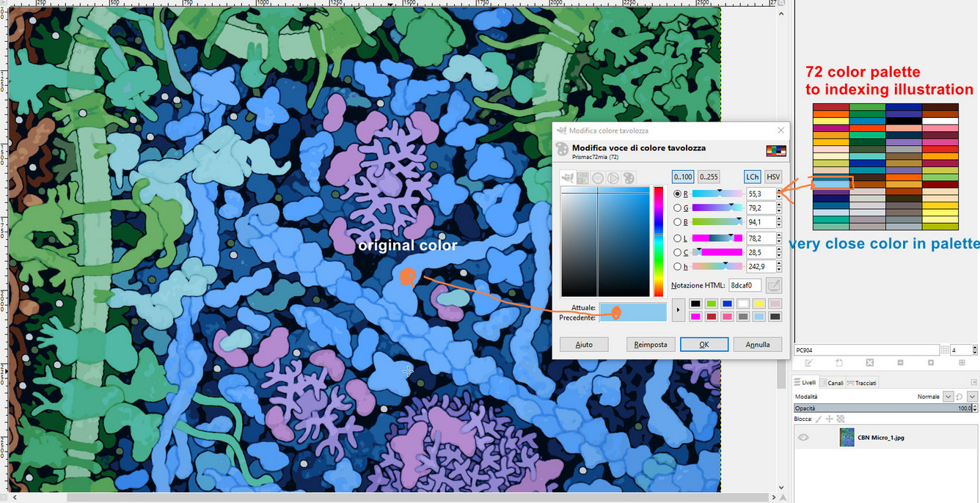Select the h hue radio button
The height and width of the screenshot is (503, 980).
[x=678, y=266]
